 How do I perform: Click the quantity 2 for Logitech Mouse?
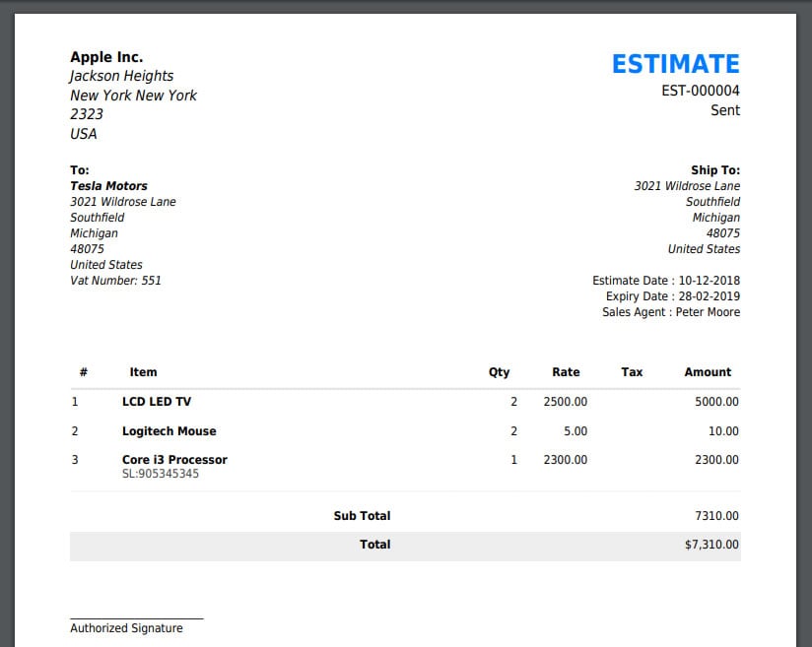[513, 431]
